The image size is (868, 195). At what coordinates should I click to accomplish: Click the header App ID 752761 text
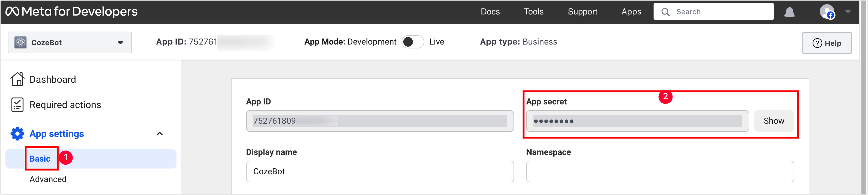click(186, 42)
